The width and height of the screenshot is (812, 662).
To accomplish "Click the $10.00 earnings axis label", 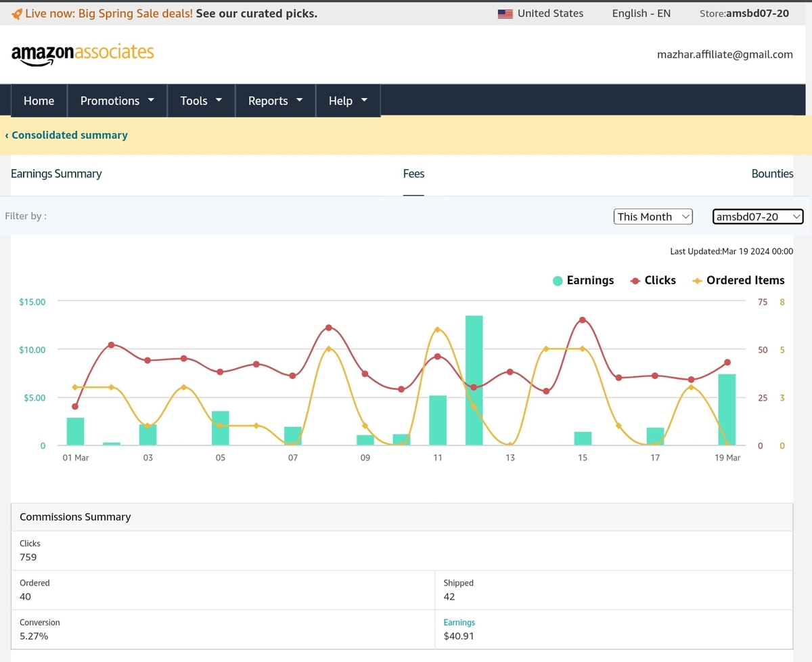I will [x=32, y=350].
